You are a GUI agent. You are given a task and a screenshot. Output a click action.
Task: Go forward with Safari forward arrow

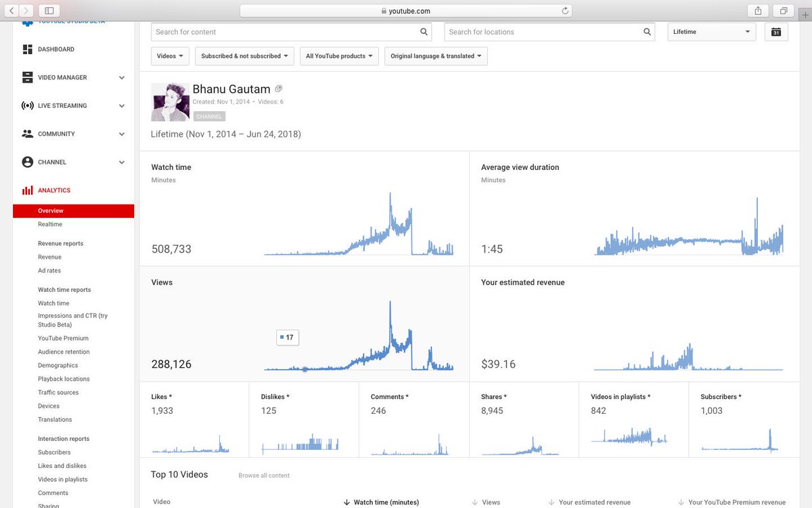tap(26, 11)
